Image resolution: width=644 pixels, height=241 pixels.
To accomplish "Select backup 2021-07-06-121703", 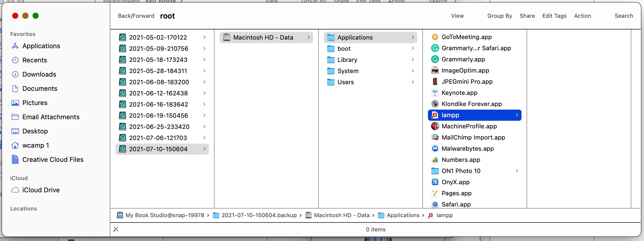I will pyautogui.click(x=162, y=138).
